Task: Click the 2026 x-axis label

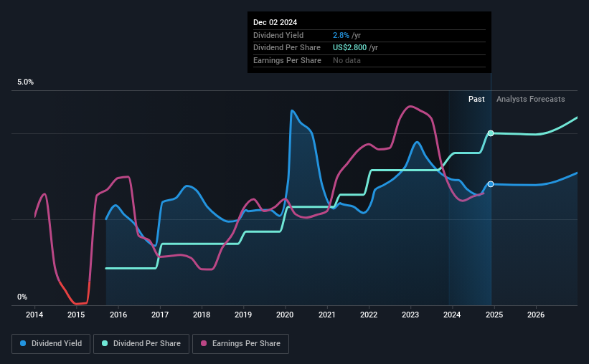Action: pos(536,315)
